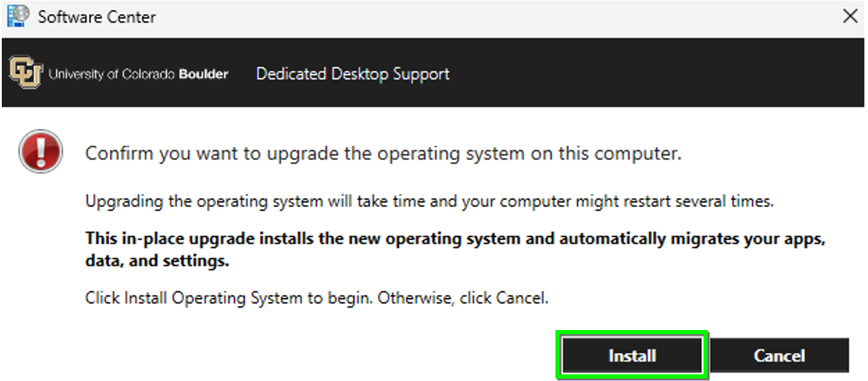Click empty area of black header banner
Viewport: 868px width, 381px height.
[656, 73]
